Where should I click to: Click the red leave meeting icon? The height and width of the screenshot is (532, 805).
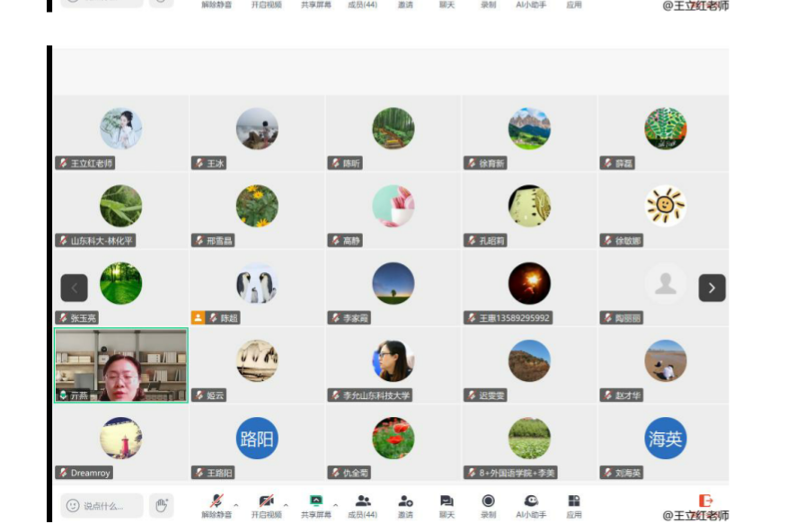point(705,501)
